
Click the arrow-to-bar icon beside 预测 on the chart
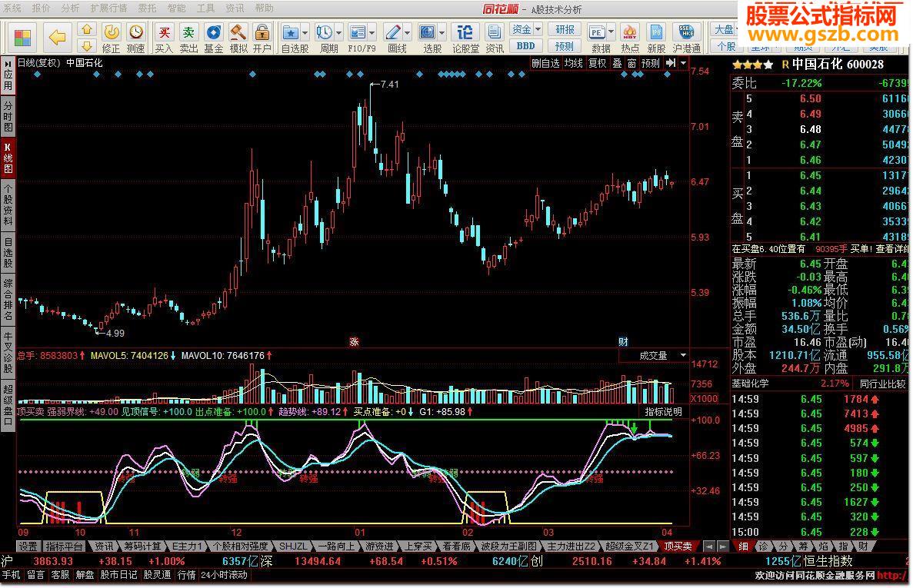click(671, 63)
